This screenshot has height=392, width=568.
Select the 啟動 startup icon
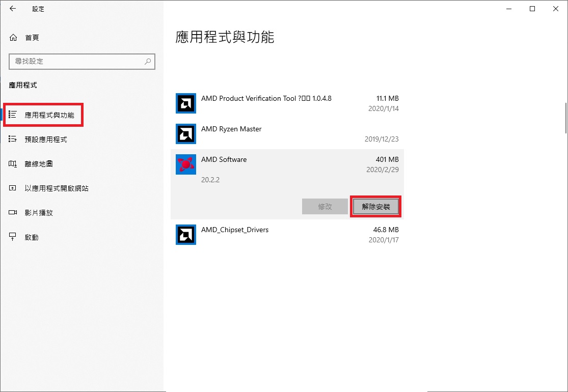coord(13,237)
